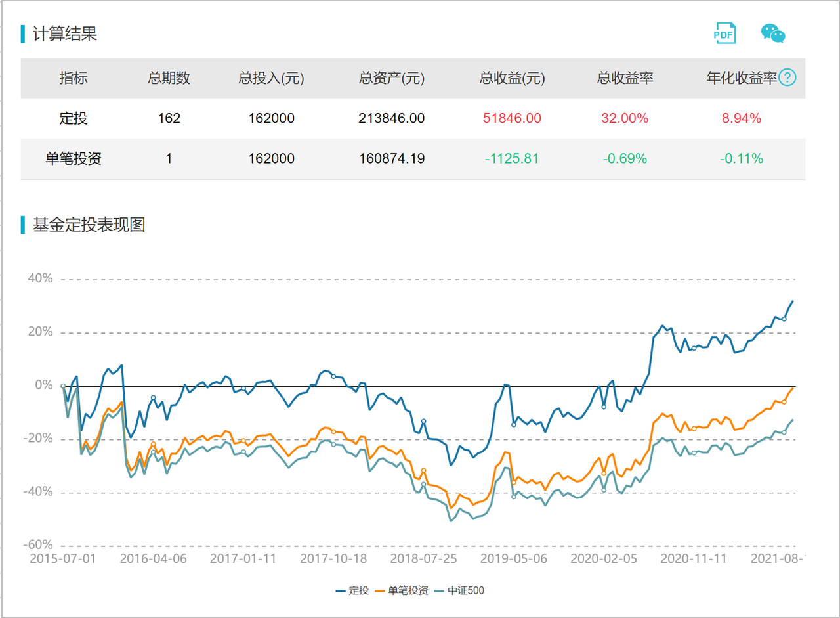Click the 2015-07-01 x-axis date label
The height and width of the screenshot is (618, 840).
[x=64, y=558]
